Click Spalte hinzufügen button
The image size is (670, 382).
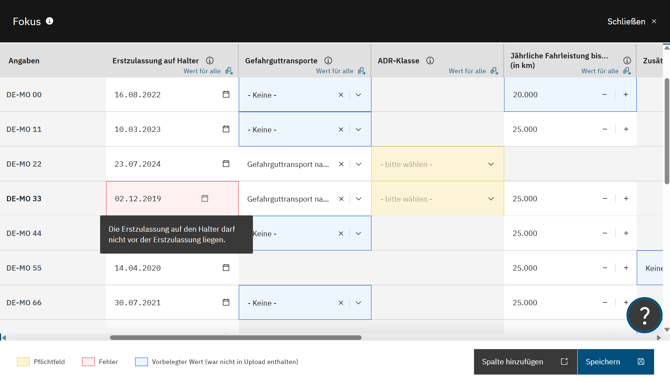(x=525, y=361)
